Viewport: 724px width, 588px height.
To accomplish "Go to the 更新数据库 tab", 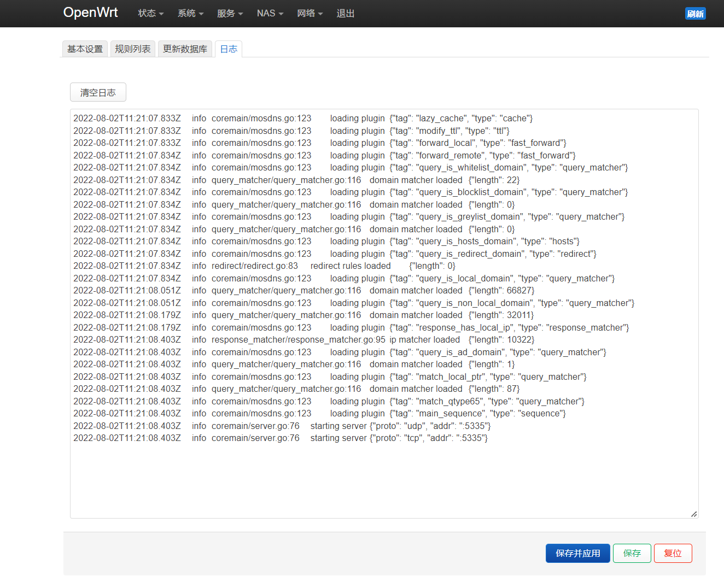I will point(185,49).
